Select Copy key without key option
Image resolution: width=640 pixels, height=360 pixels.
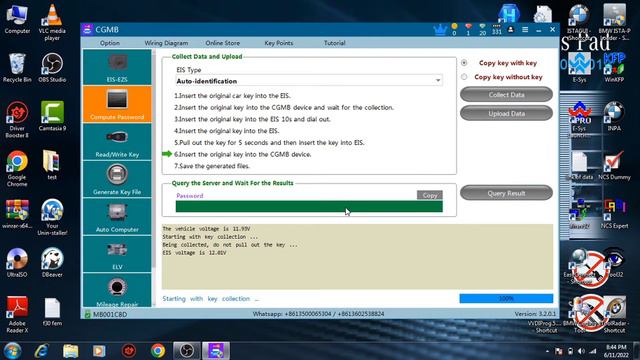click(464, 77)
